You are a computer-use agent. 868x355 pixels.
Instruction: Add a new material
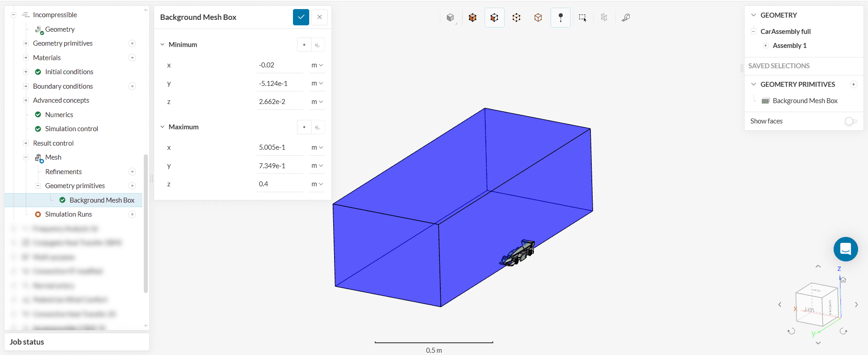coord(132,58)
